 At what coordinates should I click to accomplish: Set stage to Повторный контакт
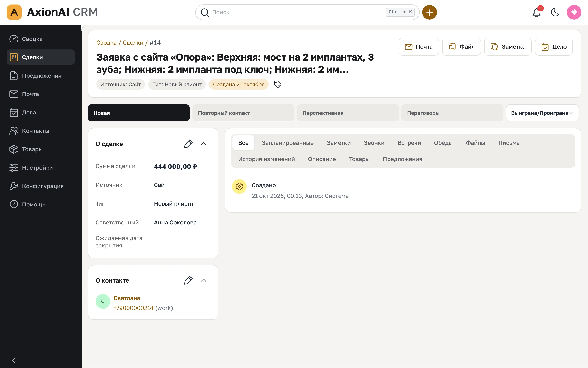(x=243, y=113)
